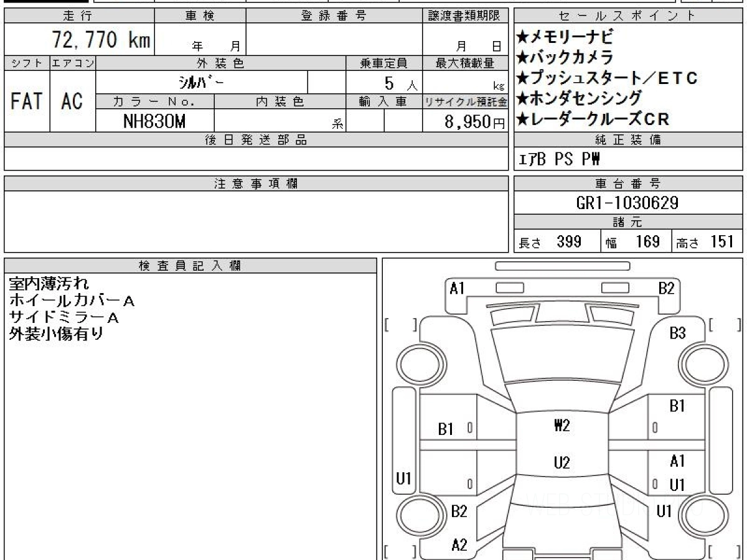Select the U2 mark on the roof diagram
This screenshot has height=560, width=747.
coord(562,463)
